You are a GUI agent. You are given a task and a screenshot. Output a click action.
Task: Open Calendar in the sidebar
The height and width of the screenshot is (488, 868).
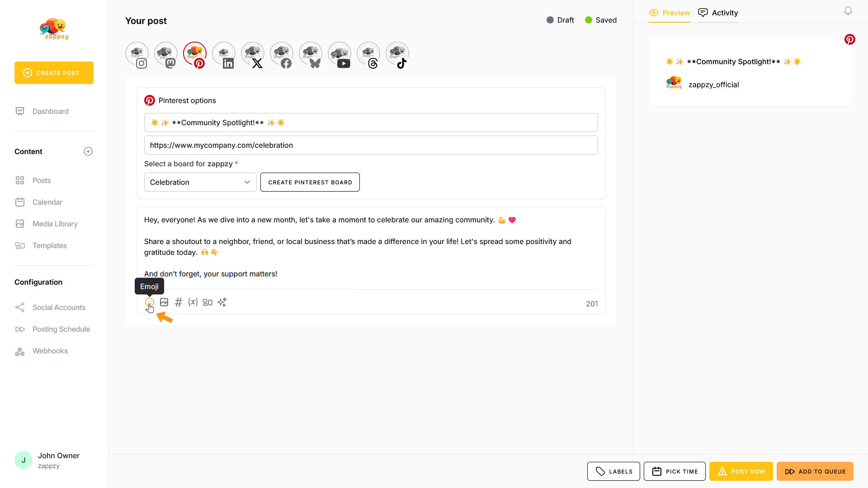coord(47,202)
